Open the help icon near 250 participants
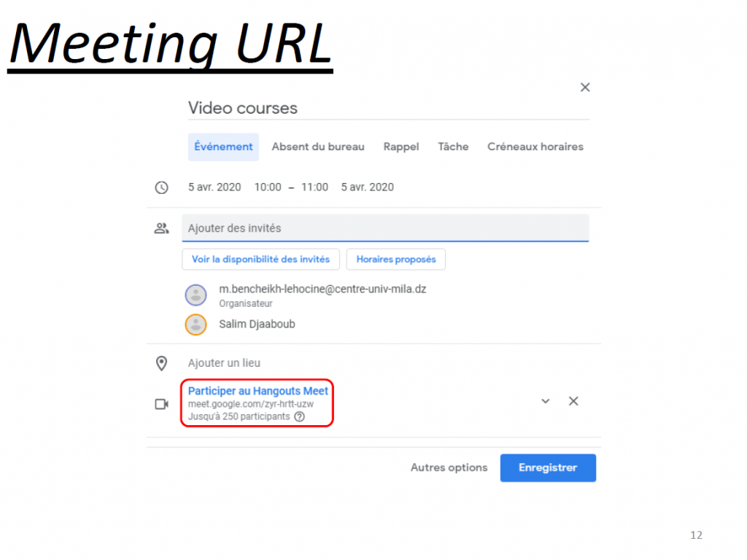This screenshot has width=747, height=560. 299,417
